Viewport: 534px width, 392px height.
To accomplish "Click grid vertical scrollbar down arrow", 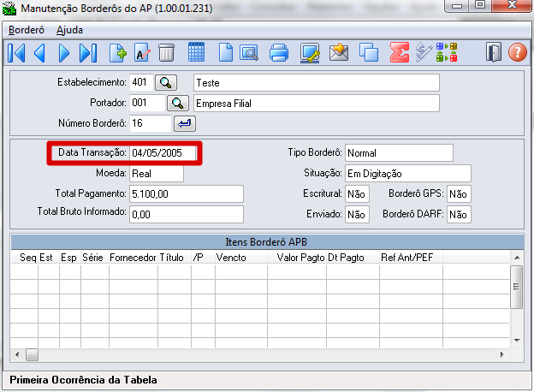I will [x=517, y=341].
